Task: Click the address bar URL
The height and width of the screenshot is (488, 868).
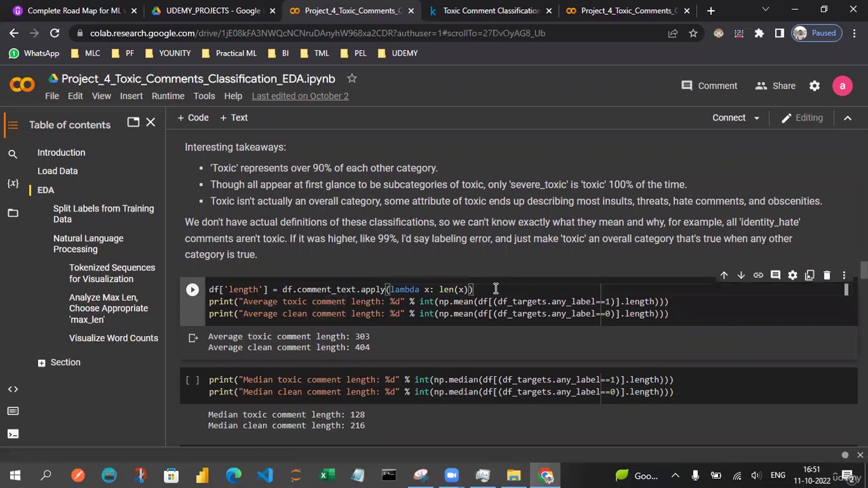Action: tap(317, 33)
